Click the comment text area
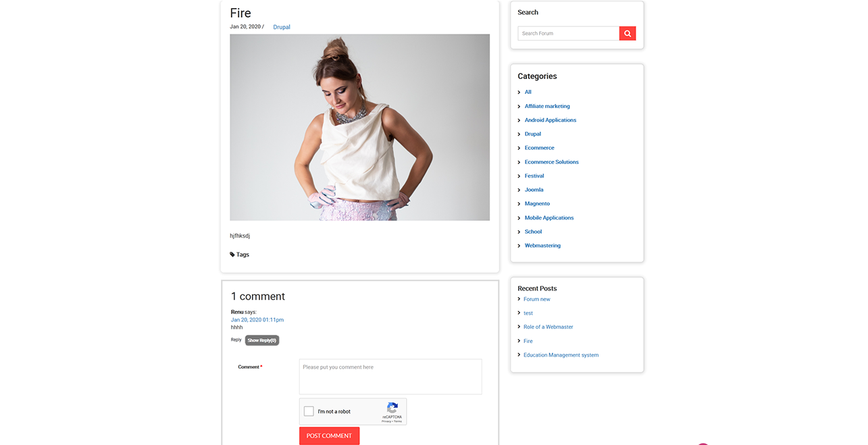868x445 pixels. pos(390,377)
